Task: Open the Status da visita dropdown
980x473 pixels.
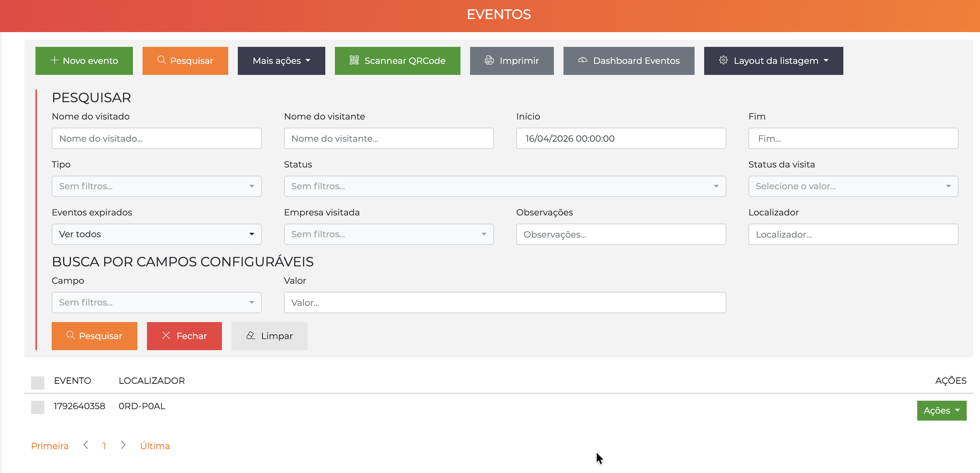Action: pyautogui.click(x=853, y=186)
